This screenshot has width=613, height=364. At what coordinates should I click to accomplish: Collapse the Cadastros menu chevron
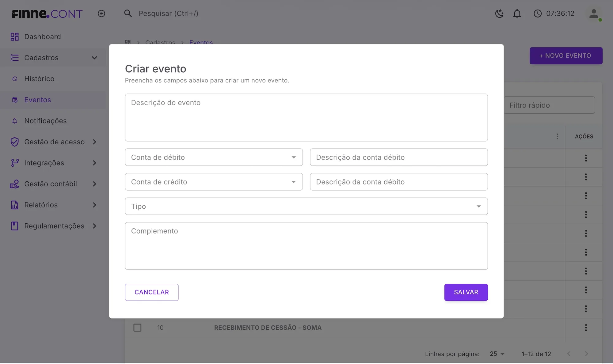click(x=94, y=58)
